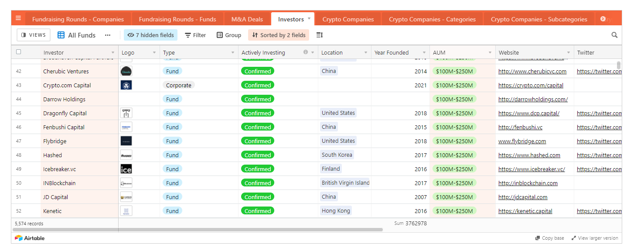Screen dimensions: 644x248
Task: Open Investors tab dropdown arrow
Action: coord(309,19)
